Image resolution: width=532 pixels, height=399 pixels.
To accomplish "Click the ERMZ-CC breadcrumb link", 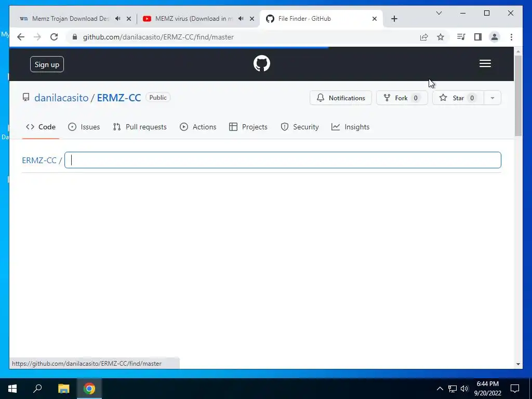I will (39, 160).
